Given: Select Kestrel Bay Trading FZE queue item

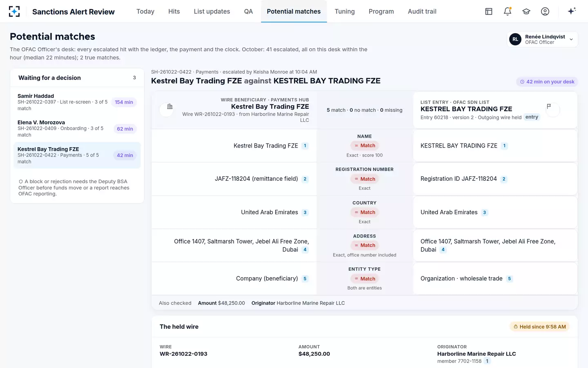Looking at the screenshot, I should click(77, 155).
